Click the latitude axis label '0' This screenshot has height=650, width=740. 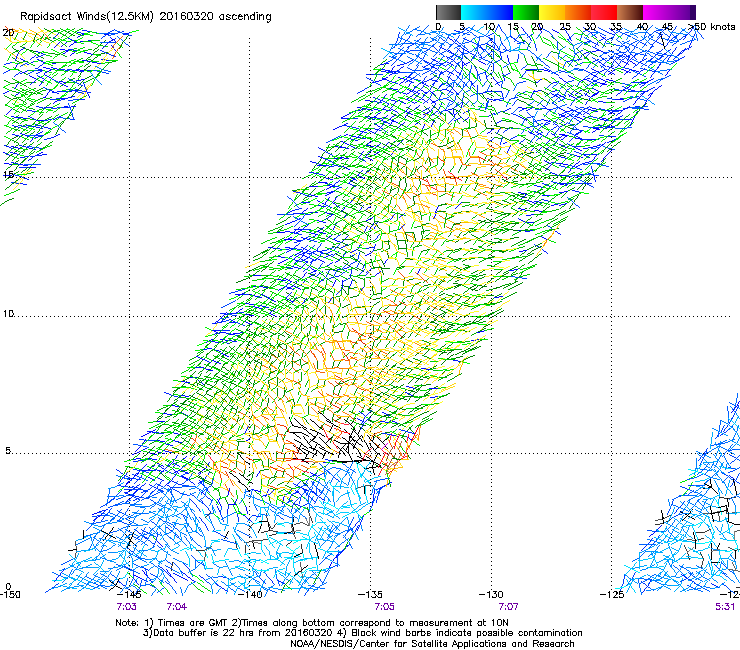pos(8,587)
